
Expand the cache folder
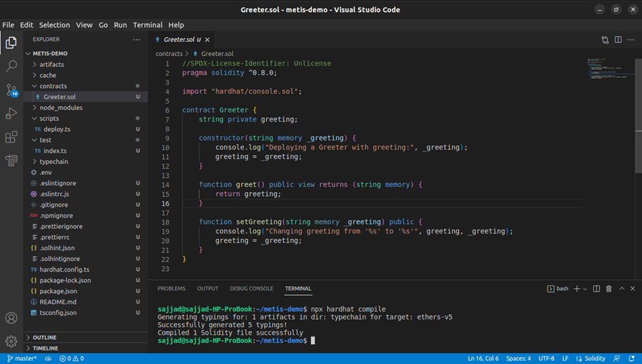pos(85,75)
